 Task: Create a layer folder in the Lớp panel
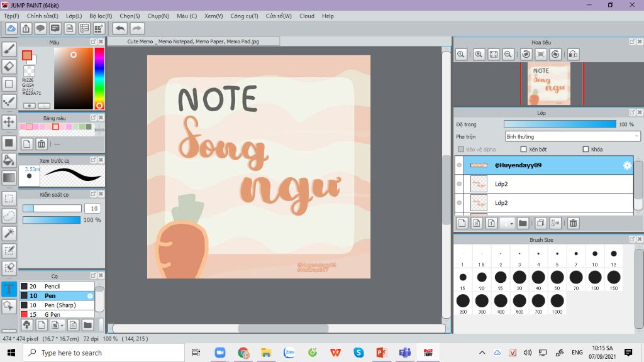523,223
